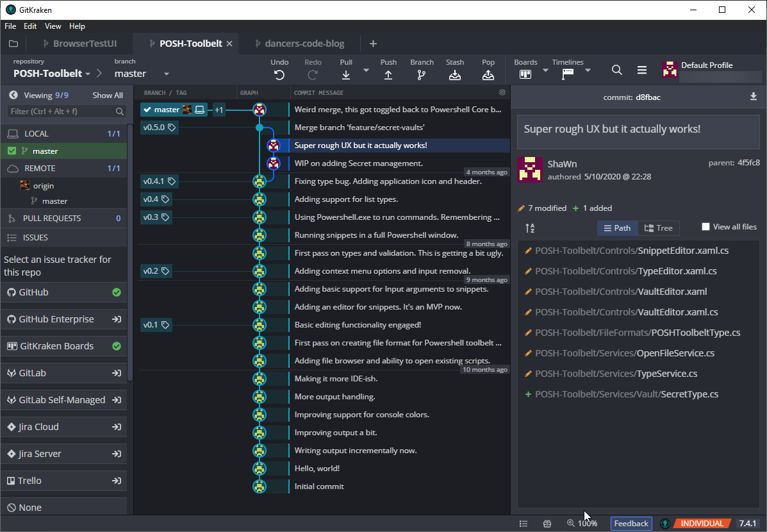The height and width of the screenshot is (532, 767).
Task: Open the View menu
Action: point(53,26)
